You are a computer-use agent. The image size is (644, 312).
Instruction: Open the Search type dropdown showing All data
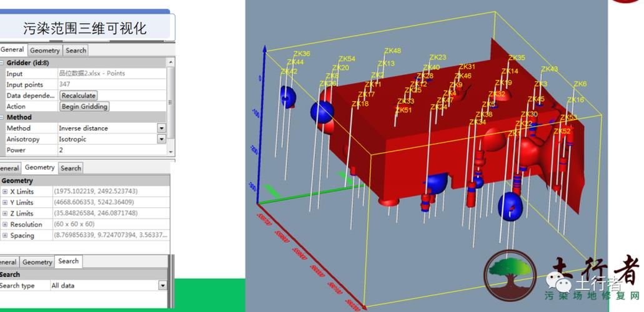[162, 285]
